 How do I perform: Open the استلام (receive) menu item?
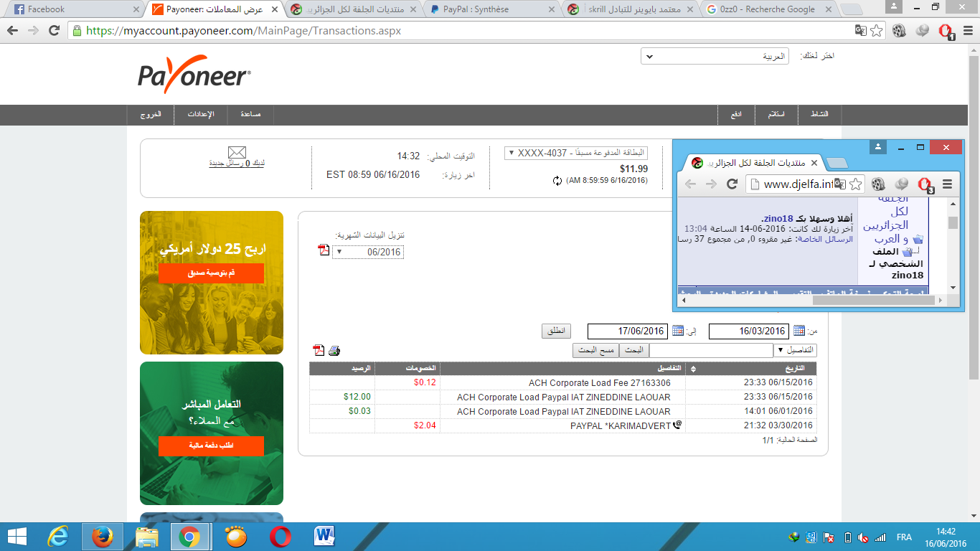(x=776, y=115)
